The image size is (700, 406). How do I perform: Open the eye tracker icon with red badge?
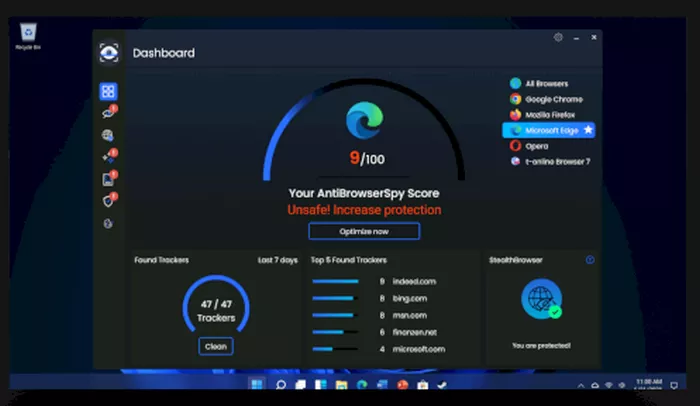click(108, 113)
